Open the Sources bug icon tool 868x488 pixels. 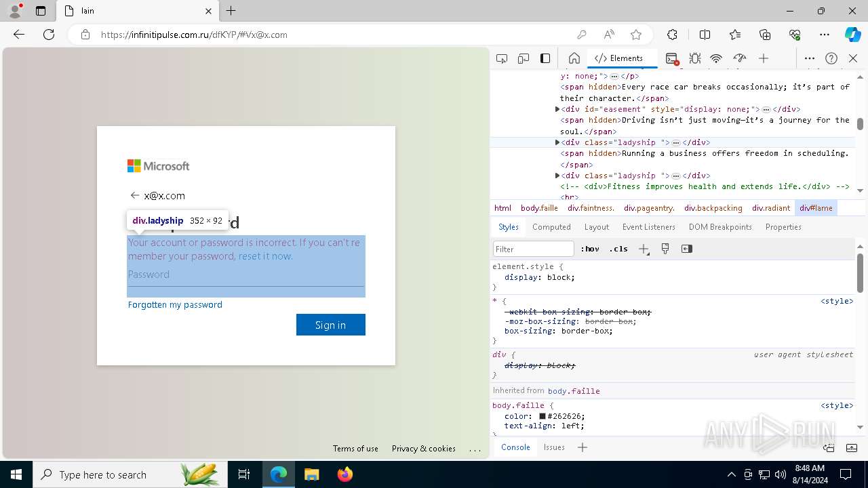694,58
